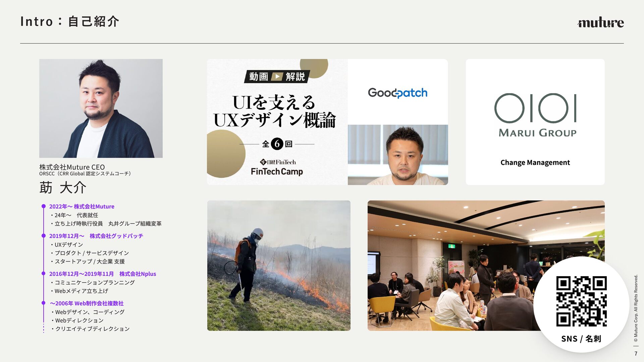Click the 2006年 Web制作会社 timeline dot
This screenshot has height=362, width=644.
(44, 303)
